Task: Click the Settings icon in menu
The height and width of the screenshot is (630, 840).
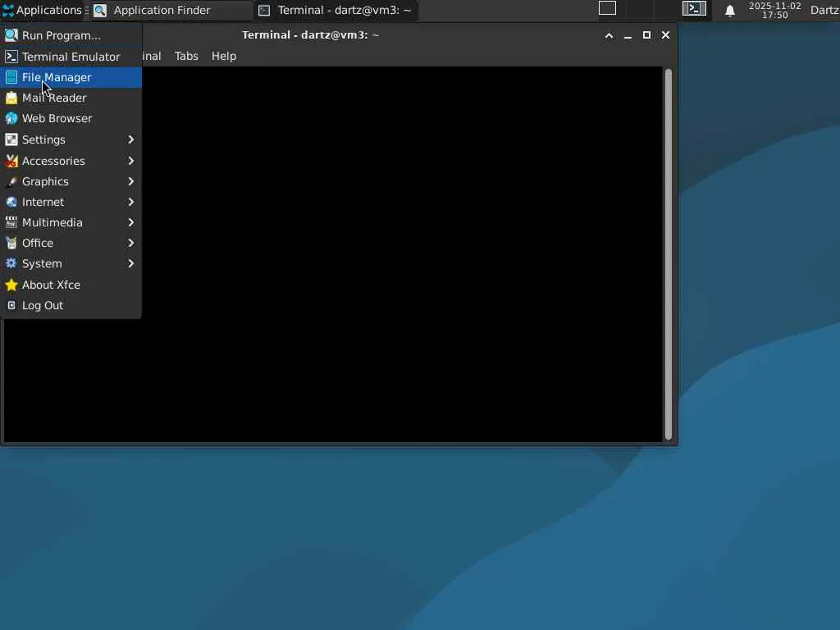Action: point(11,139)
